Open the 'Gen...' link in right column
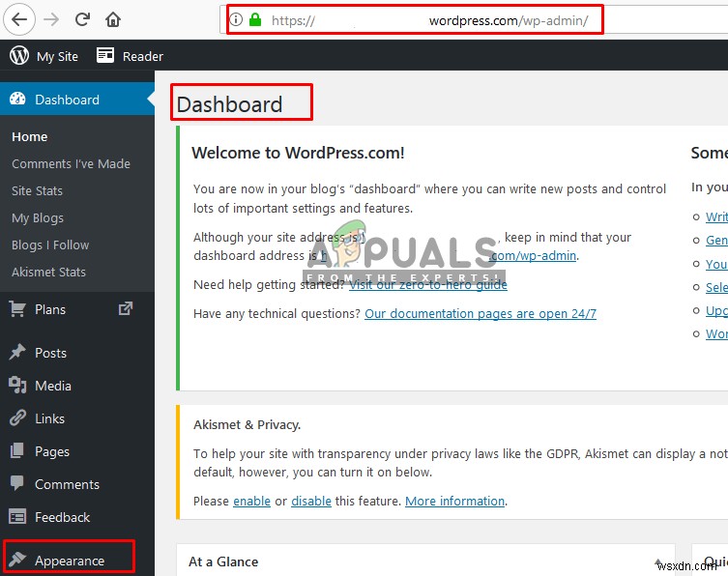 pyautogui.click(x=716, y=241)
